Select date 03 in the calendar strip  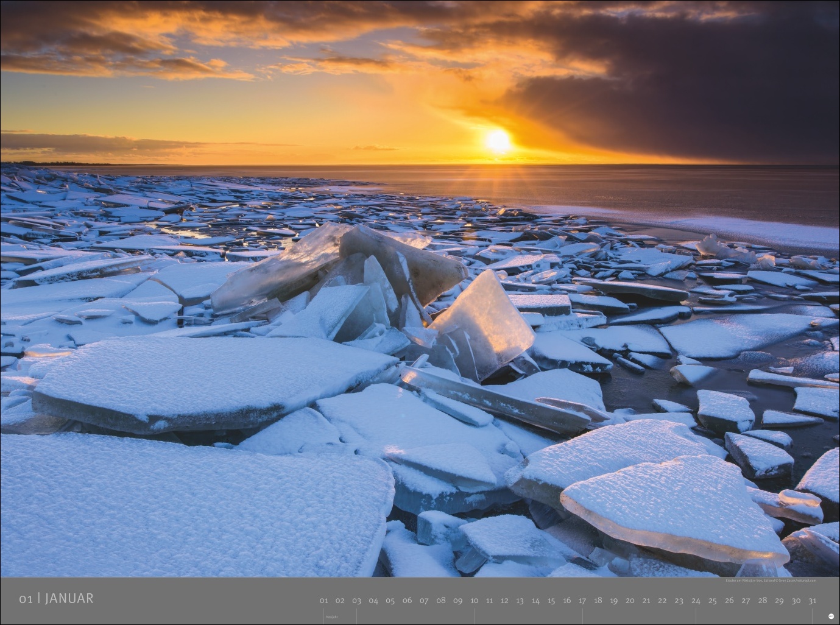click(357, 601)
